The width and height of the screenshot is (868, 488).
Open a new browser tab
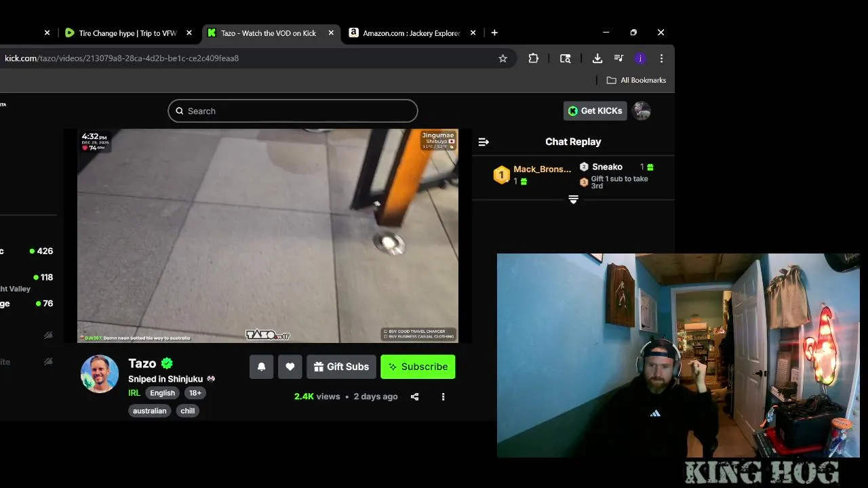494,33
